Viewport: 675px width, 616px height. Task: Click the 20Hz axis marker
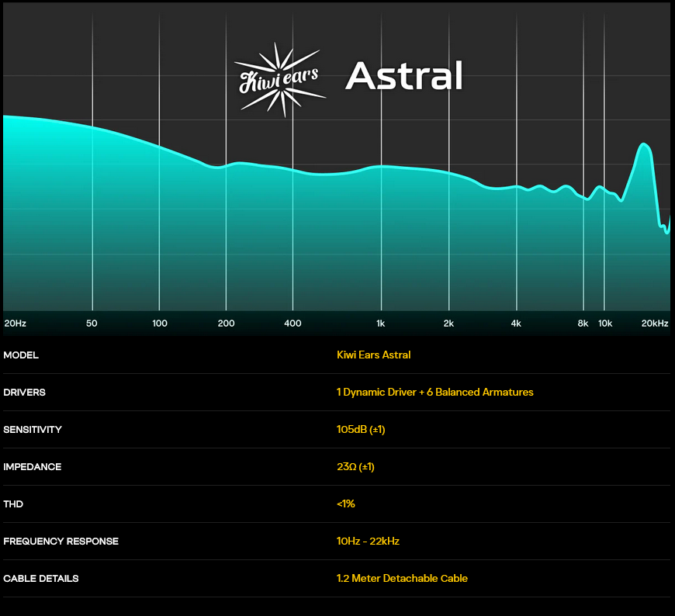[17, 324]
